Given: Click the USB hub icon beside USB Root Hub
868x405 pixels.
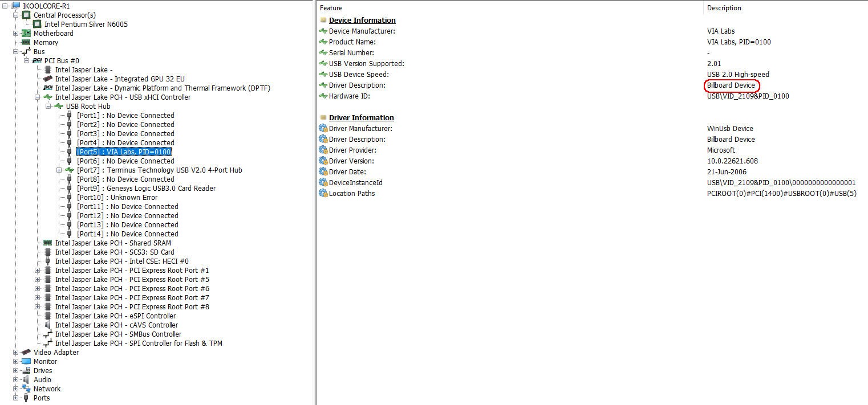Looking at the screenshot, I should pos(59,106).
